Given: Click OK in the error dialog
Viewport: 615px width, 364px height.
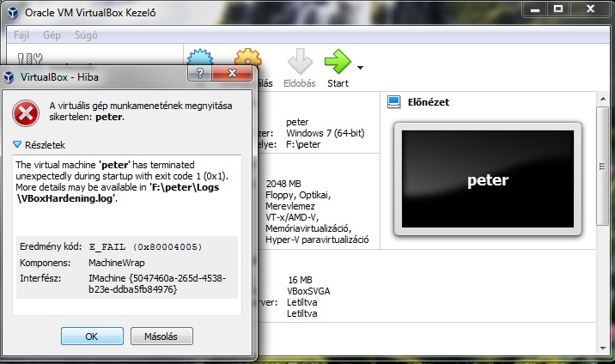Looking at the screenshot, I should (92, 337).
